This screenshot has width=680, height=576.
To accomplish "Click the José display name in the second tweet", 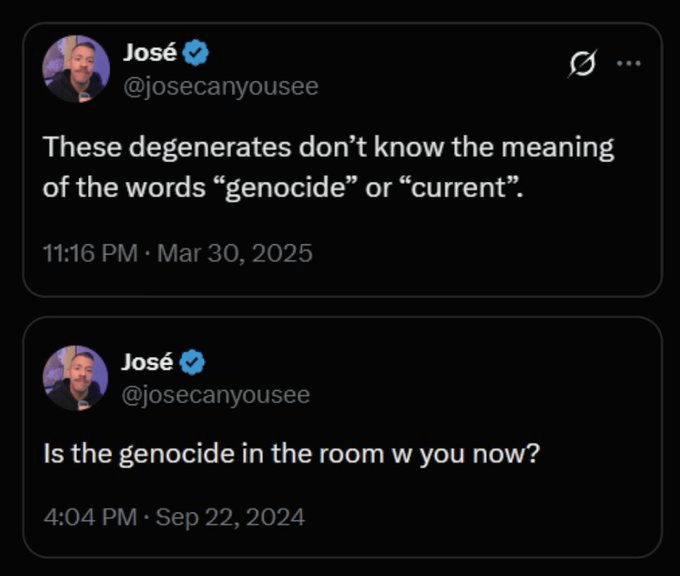I will pyautogui.click(x=147, y=362).
